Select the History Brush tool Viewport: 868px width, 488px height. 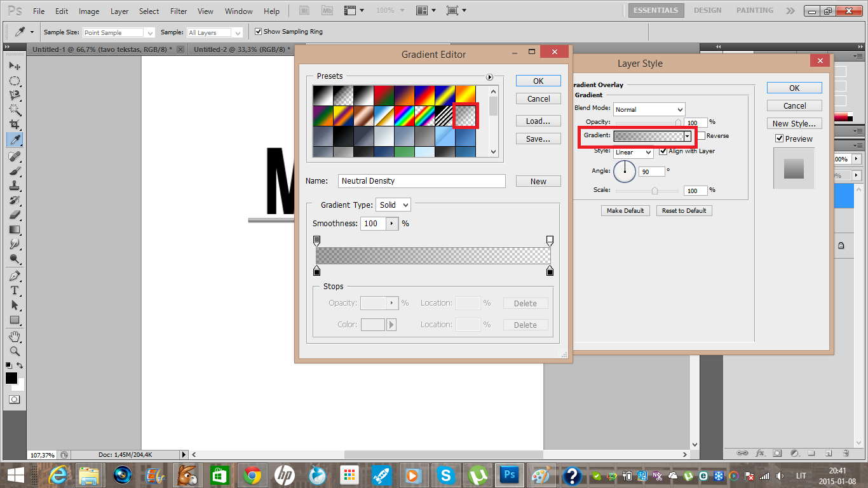(x=14, y=200)
